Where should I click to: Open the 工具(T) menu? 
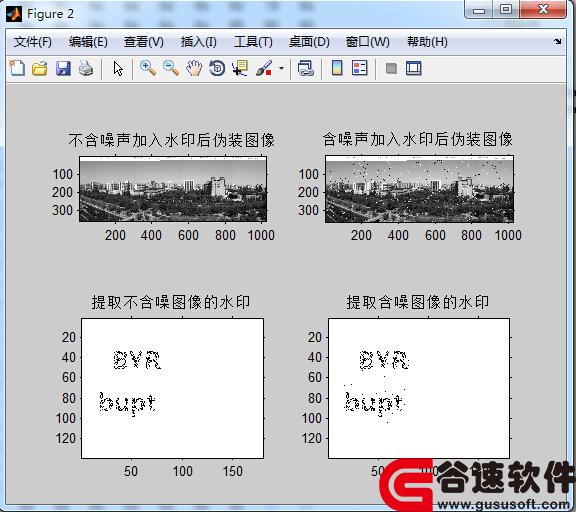pyautogui.click(x=253, y=42)
